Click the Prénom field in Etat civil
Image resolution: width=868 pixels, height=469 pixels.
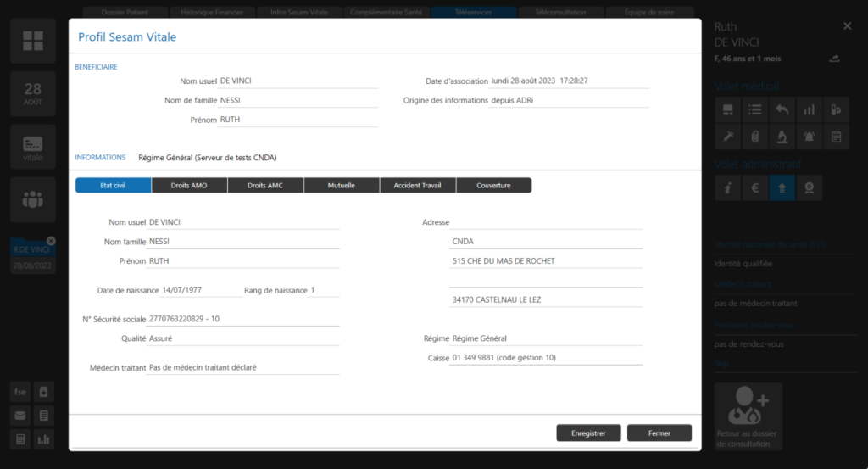pos(242,261)
